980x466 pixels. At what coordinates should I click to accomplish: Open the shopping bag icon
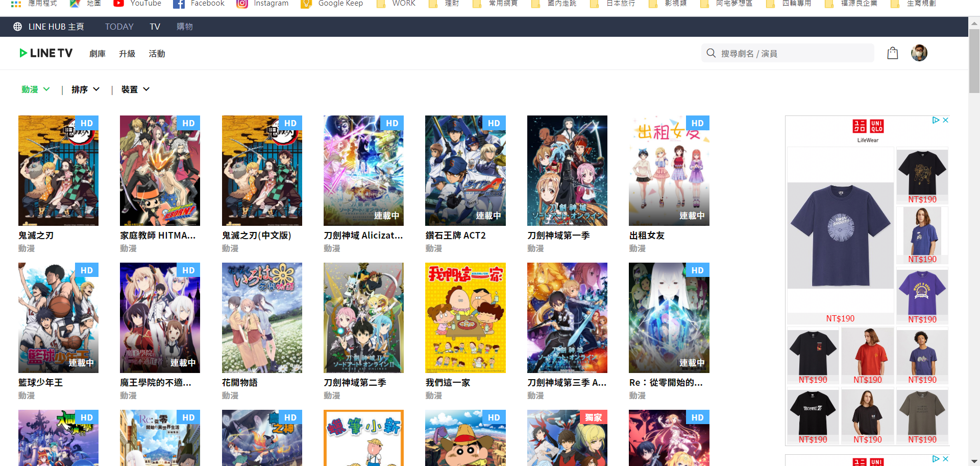pyautogui.click(x=892, y=53)
